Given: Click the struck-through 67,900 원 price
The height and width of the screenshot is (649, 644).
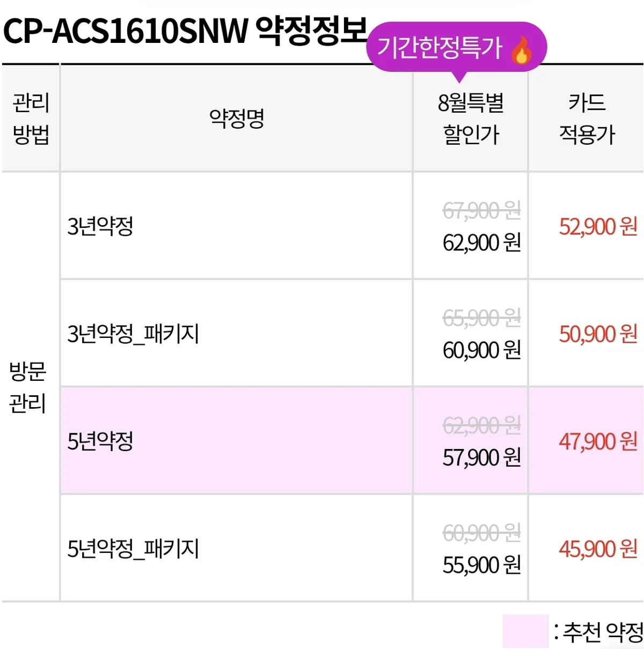Looking at the screenshot, I should point(482,210).
